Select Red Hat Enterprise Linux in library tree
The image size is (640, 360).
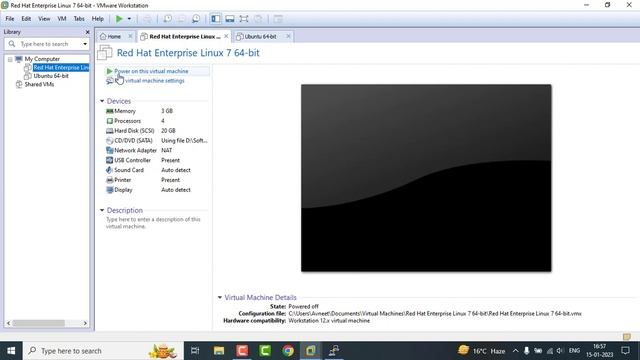point(61,67)
